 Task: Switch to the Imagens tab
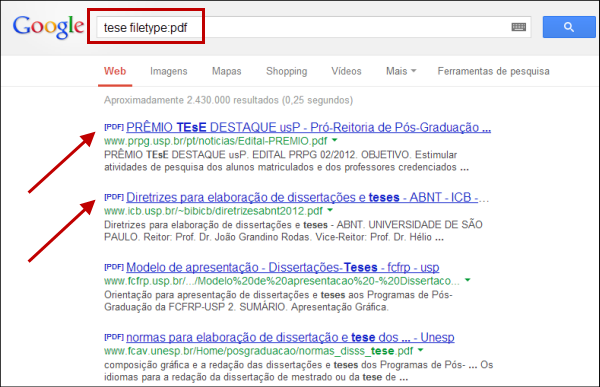(x=168, y=71)
